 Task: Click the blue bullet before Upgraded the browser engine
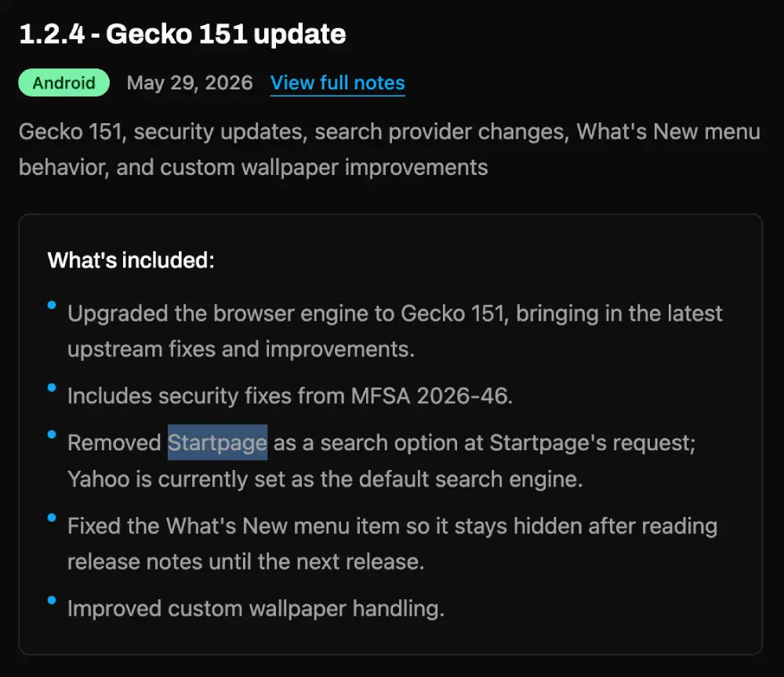pos(52,304)
